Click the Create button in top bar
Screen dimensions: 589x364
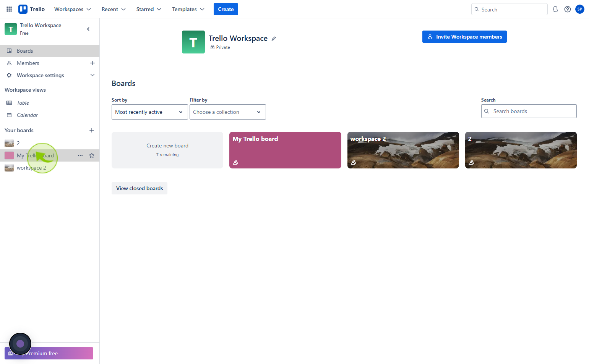tap(226, 9)
